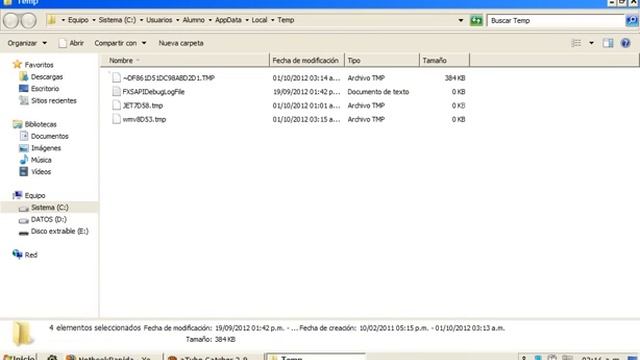
Task: Click the Música note icon
Action: pos(24,159)
